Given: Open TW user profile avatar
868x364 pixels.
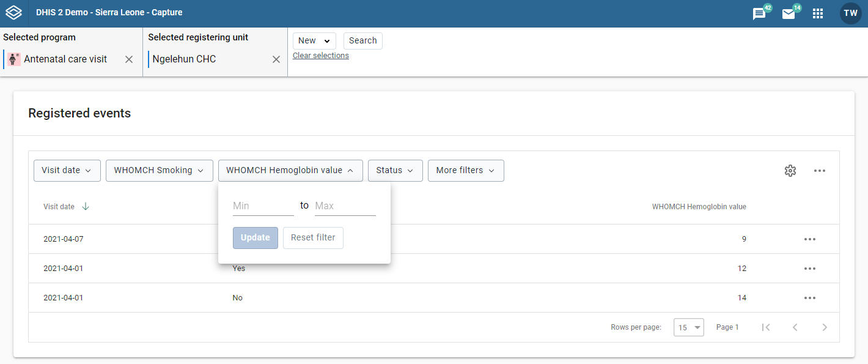Looking at the screenshot, I should tap(851, 13).
